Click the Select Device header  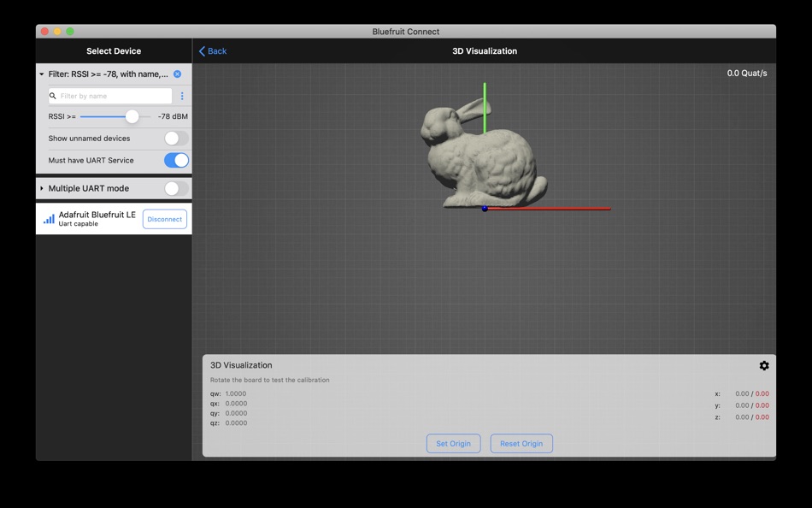(114, 50)
